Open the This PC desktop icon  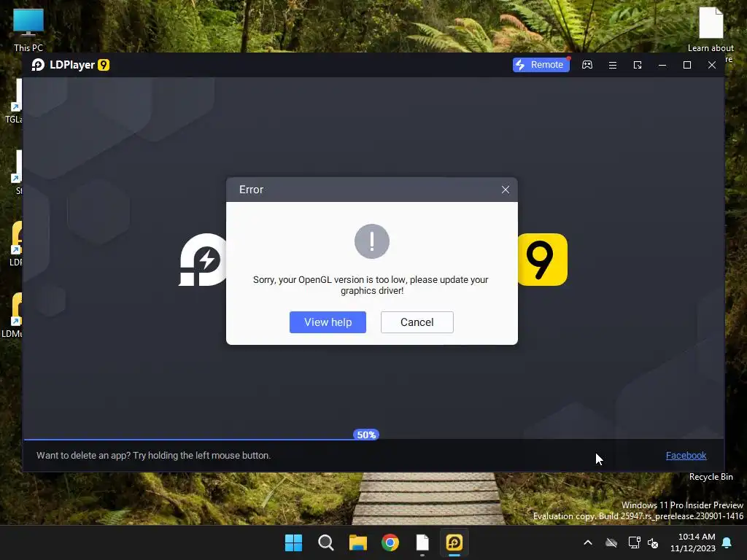coord(28,29)
